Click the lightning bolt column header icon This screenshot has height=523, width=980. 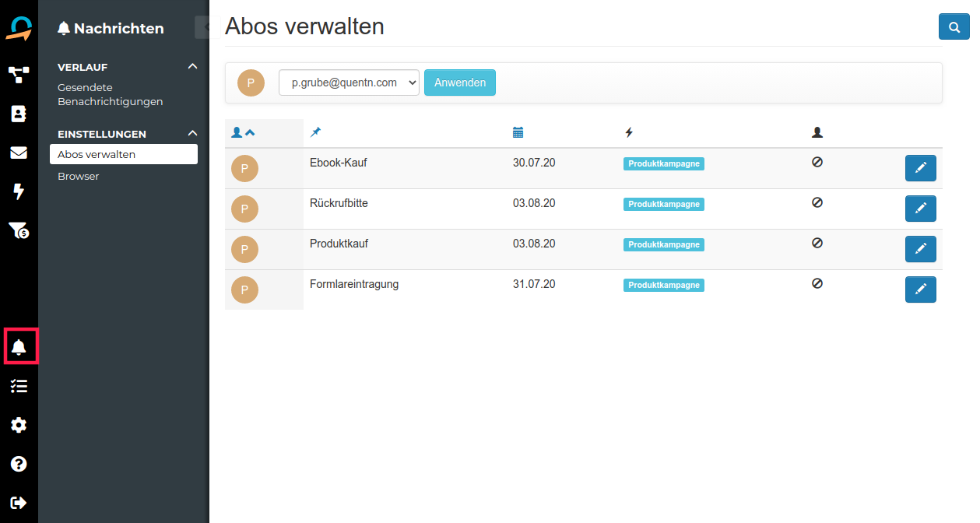pyautogui.click(x=629, y=133)
